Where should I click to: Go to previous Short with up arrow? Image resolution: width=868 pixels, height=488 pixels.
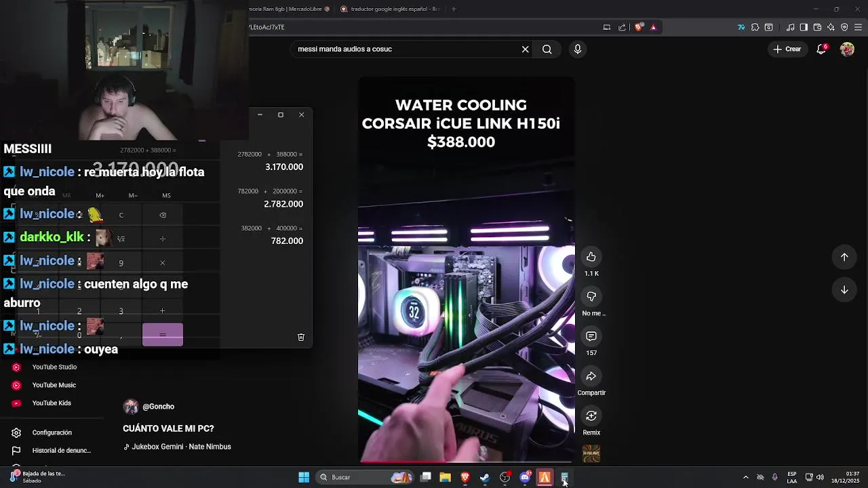click(844, 257)
